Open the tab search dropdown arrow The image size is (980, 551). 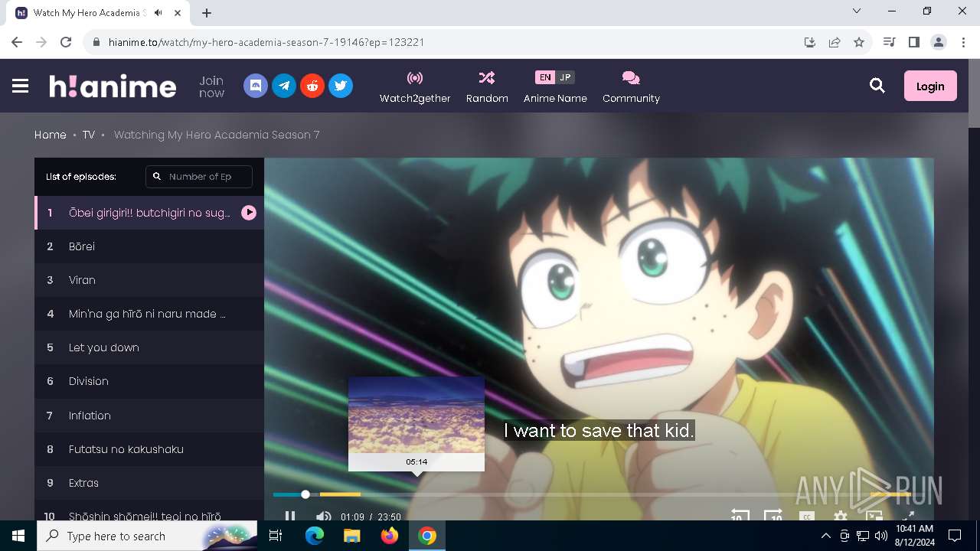(x=857, y=11)
